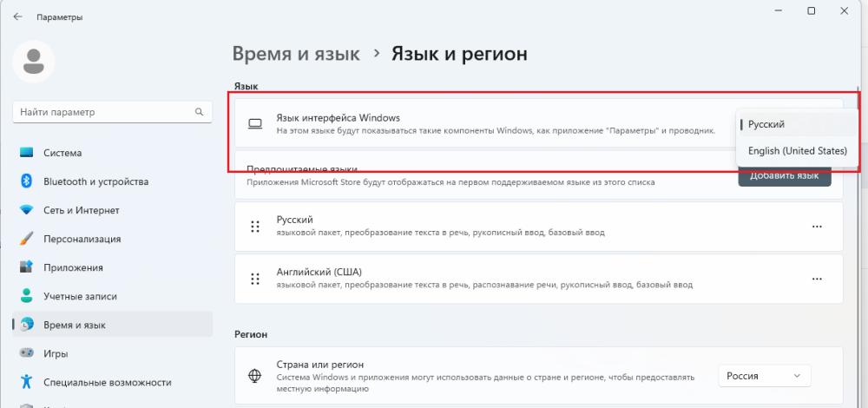The width and height of the screenshot is (868, 408).
Task: Click the Приложения sidebar icon
Action: tap(26, 267)
